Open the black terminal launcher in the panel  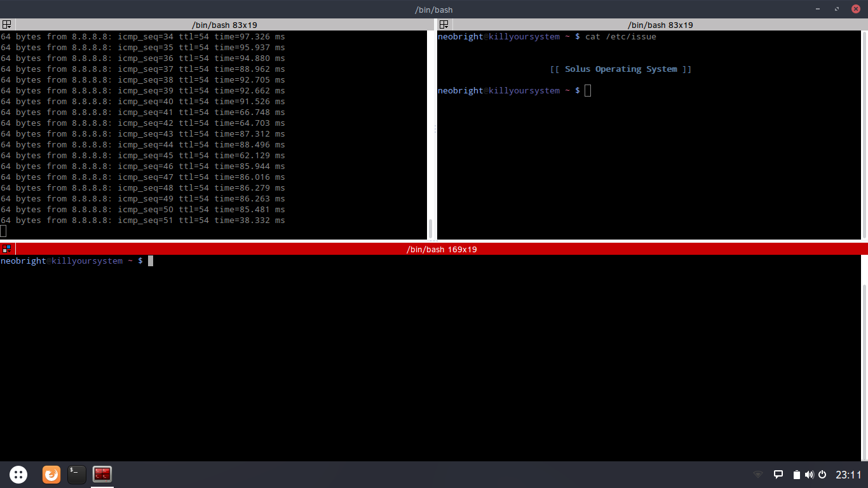[x=77, y=474]
